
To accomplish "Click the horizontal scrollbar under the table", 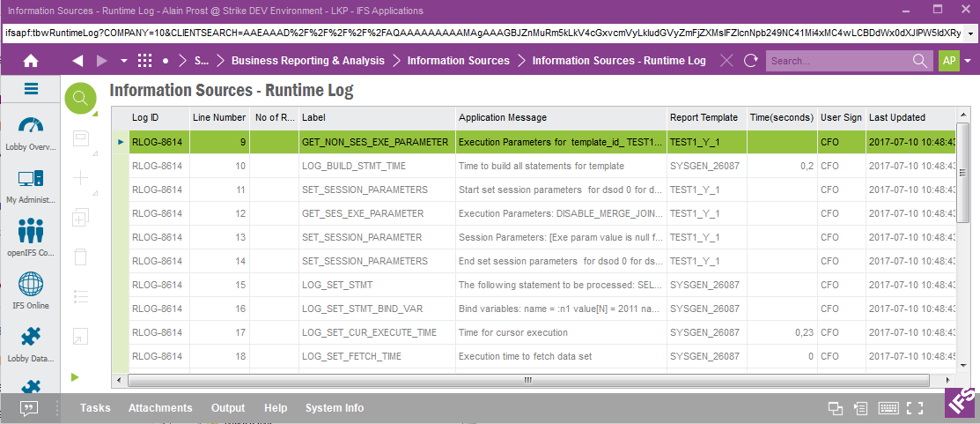I will tap(528, 380).
